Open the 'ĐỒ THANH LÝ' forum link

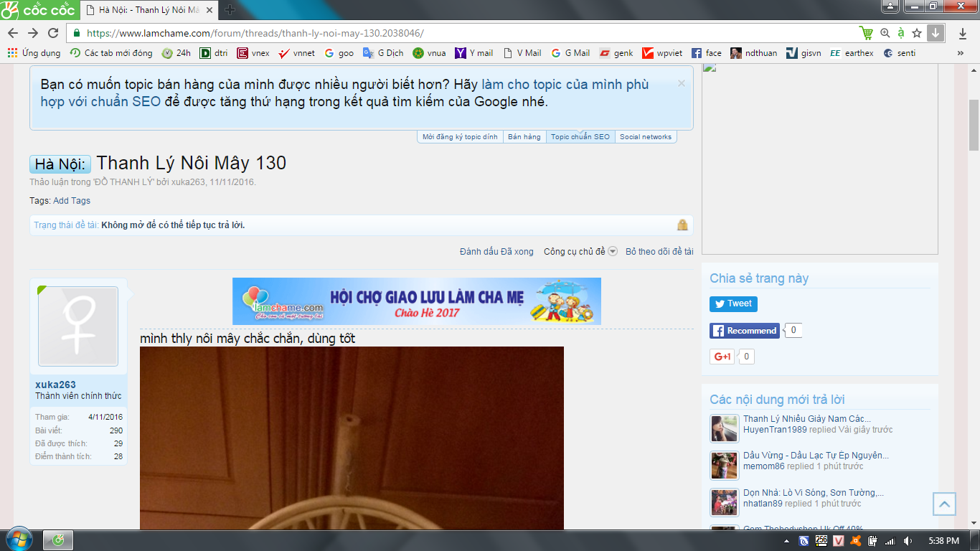tap(125, 182)
